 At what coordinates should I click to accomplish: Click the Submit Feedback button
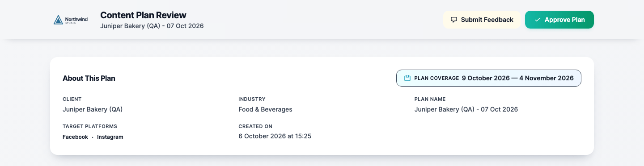tap(482, 20)
